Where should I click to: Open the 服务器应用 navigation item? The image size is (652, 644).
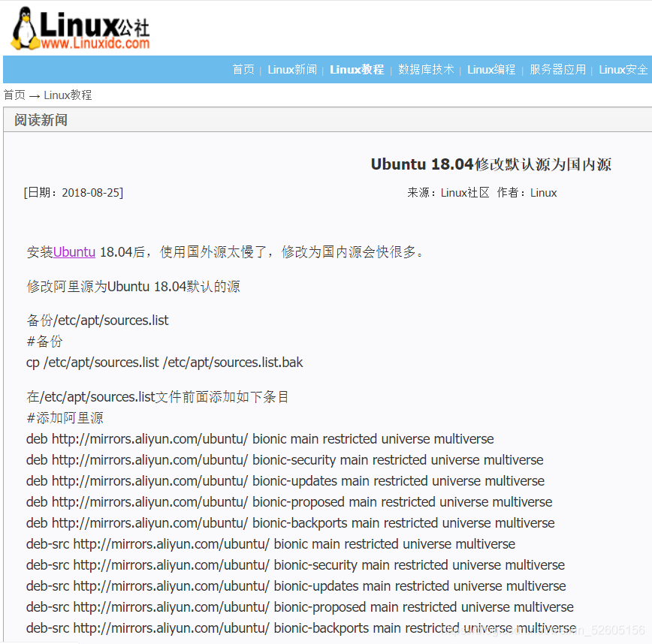click(557, 69)
